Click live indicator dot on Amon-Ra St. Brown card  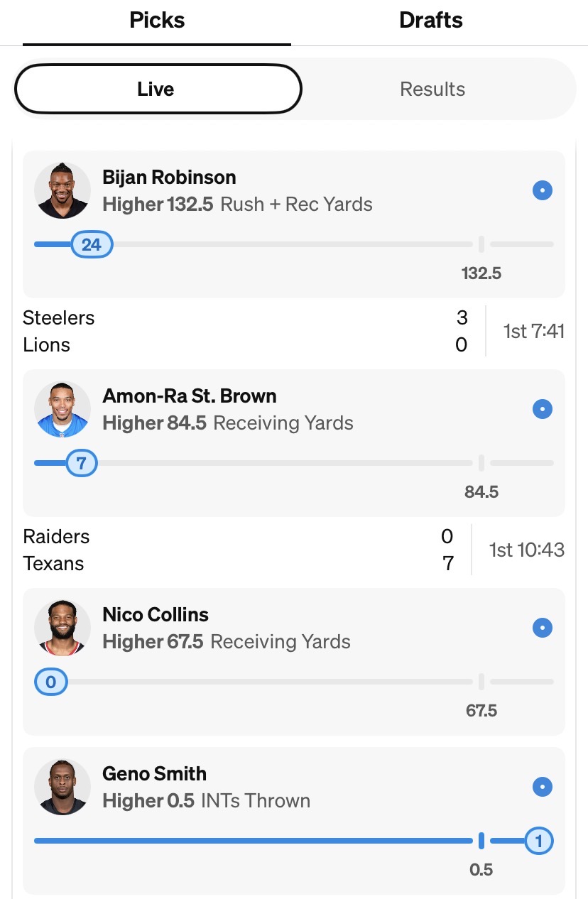543,409
